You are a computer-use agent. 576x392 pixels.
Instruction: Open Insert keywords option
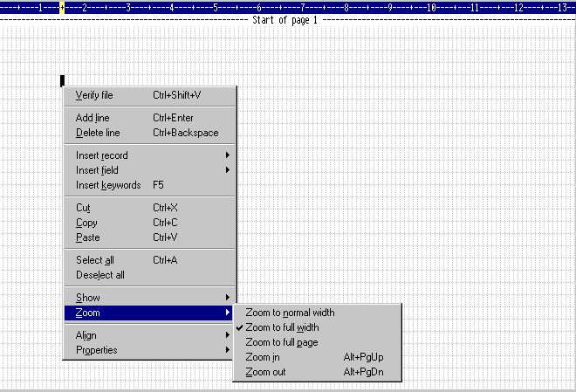(x=107, y=185)
